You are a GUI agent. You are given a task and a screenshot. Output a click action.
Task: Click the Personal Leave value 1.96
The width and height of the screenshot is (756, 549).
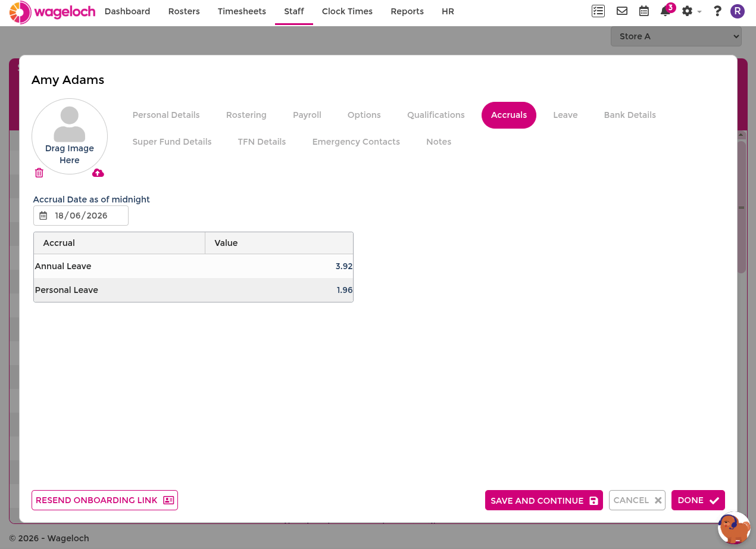coord(345,290)
